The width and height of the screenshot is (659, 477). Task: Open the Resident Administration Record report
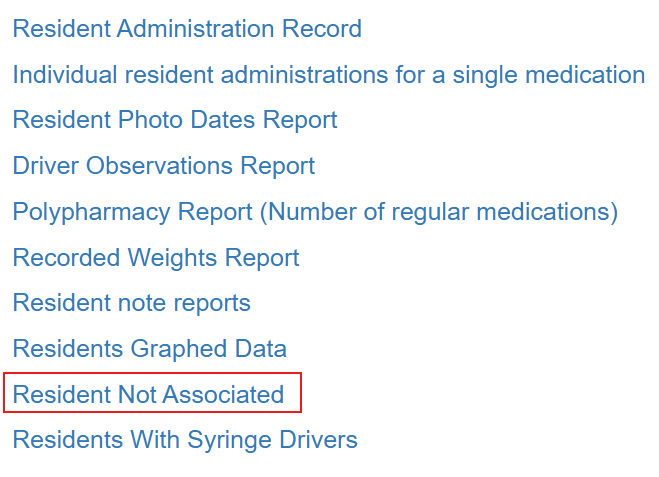click(x=187, y=29)
